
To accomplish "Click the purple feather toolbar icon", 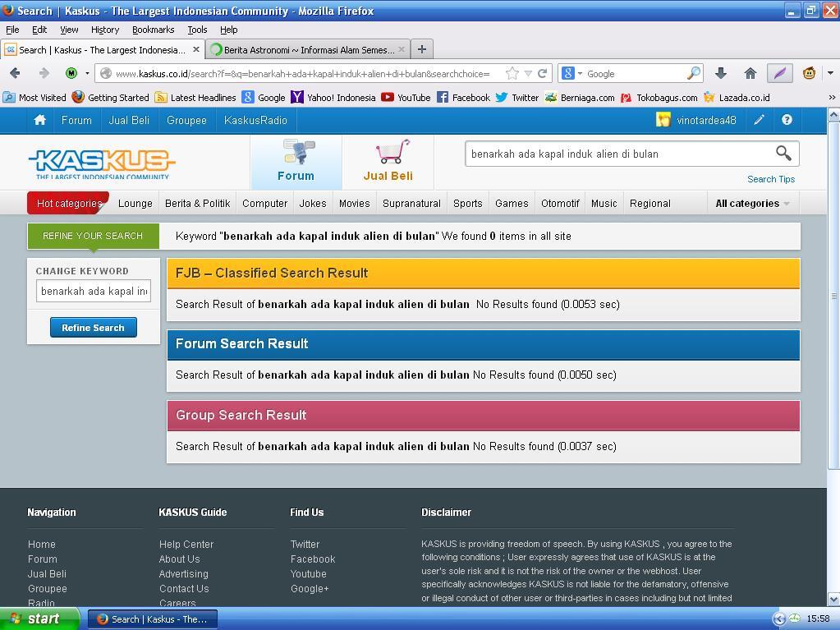I will click(x=779, y=73).
